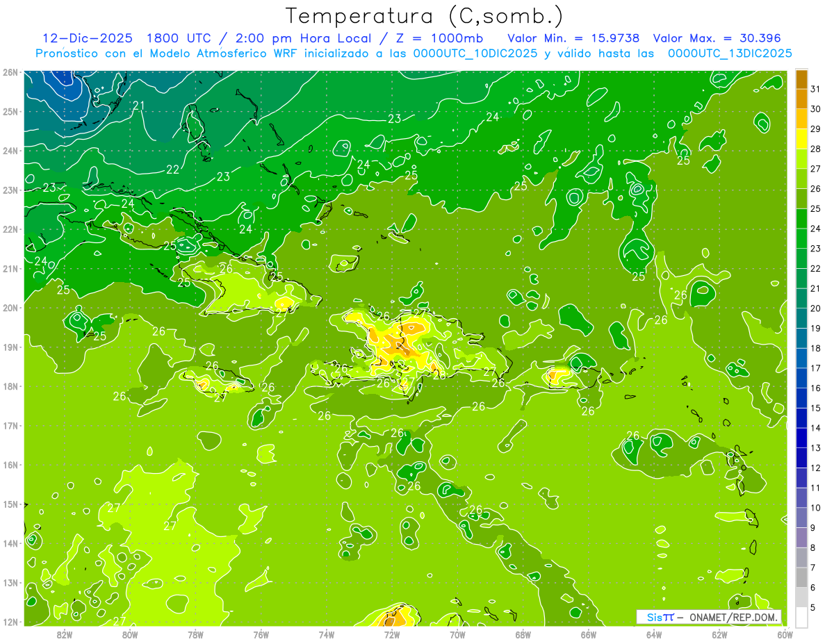Click the '19N' latitude axis label
The width and height of the screenshot is (834, 644).
tap(10, 347)
